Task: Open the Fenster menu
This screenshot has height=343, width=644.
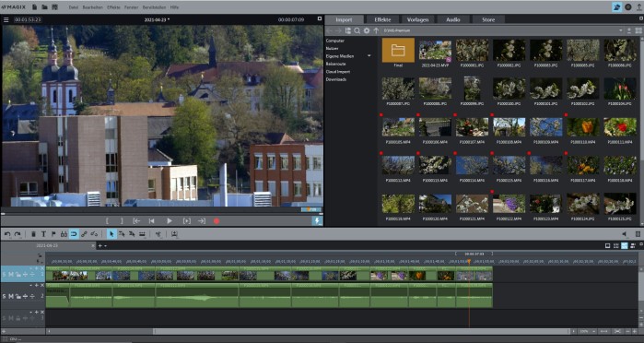Action: 132,7
